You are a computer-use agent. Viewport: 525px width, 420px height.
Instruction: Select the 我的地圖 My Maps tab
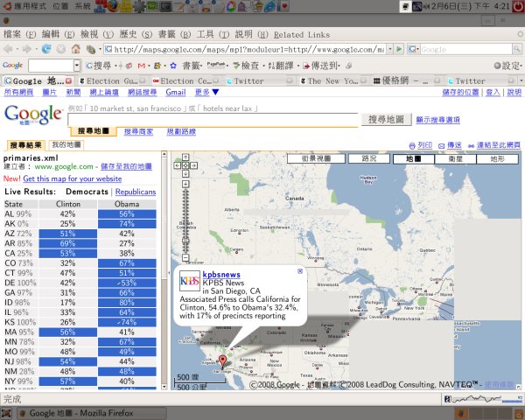[66, 145]
